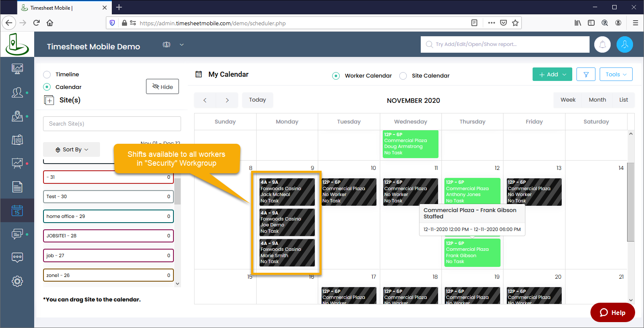This screenshot has width=644, height=328.
Task: Expand the Add dropdown button
Action: click(552, 74)
